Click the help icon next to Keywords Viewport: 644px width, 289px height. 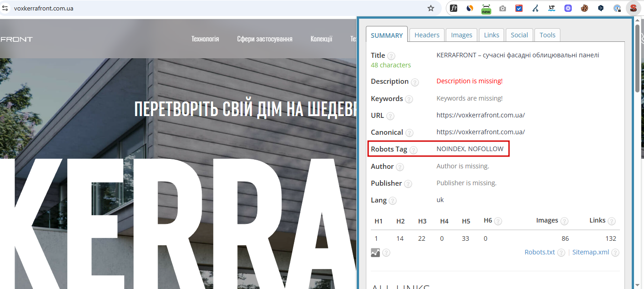coord(409,99)
